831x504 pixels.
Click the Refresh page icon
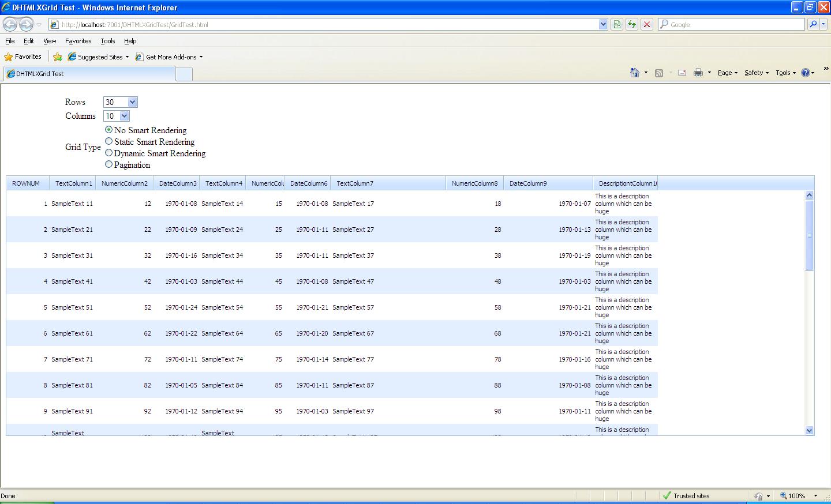coord(632,24)
